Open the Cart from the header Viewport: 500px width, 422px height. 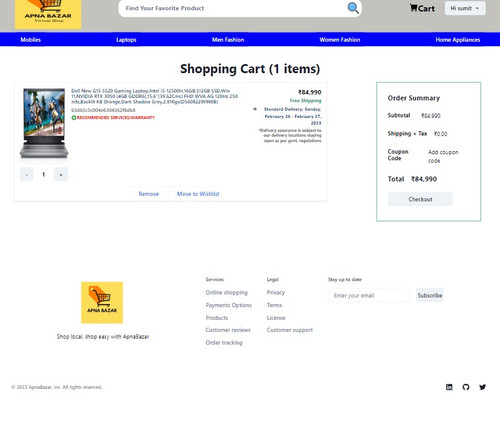[x=422, y=8]
